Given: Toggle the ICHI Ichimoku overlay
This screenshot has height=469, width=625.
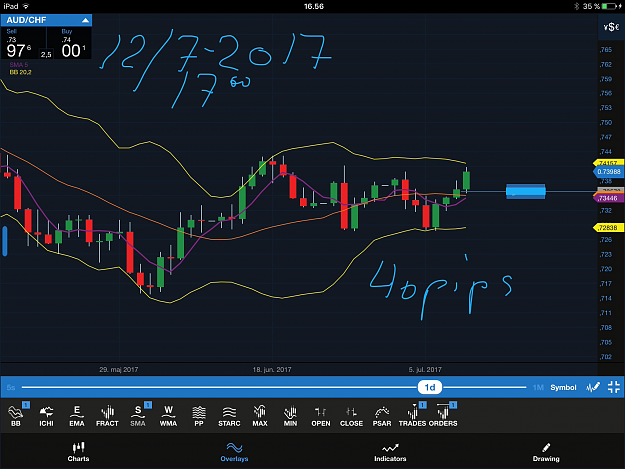Looking at the screenshot, I should pos(46,415).
